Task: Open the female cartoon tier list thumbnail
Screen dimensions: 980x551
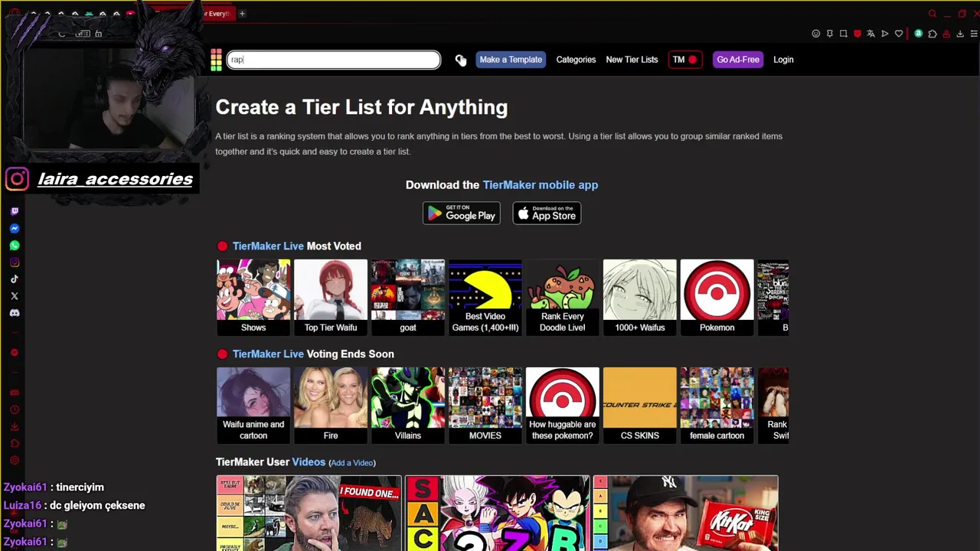Action: pos(717,405)
